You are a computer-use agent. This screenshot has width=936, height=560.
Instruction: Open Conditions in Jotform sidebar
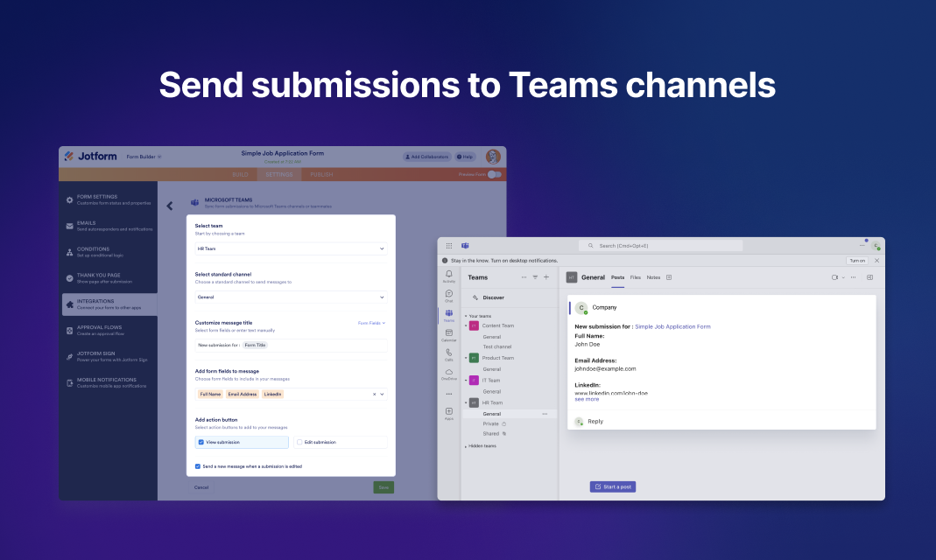(x=109, y=252)
